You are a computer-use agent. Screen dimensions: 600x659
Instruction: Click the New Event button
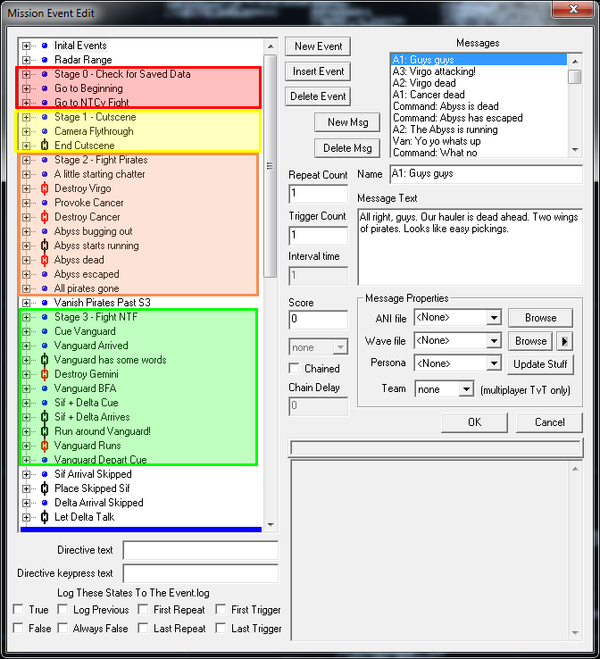pos(318,47)
